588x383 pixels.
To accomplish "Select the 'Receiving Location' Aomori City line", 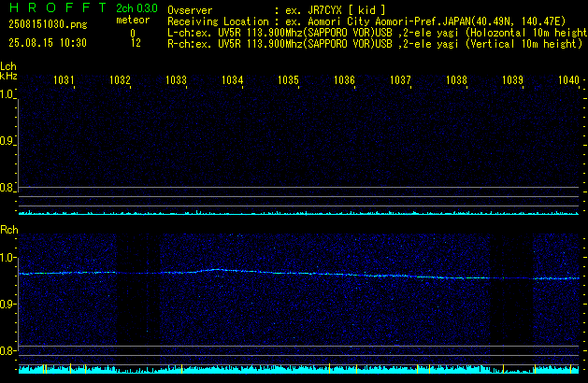I will [x=366, y=21].
